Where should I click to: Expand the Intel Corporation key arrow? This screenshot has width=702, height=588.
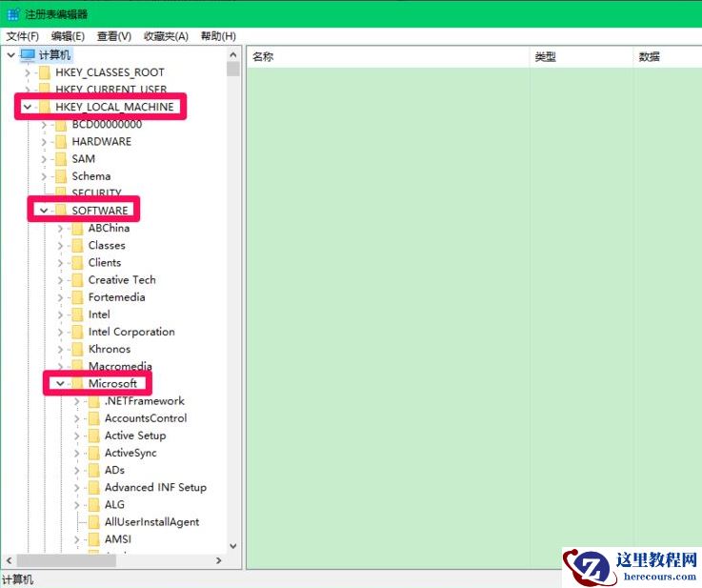60,333
